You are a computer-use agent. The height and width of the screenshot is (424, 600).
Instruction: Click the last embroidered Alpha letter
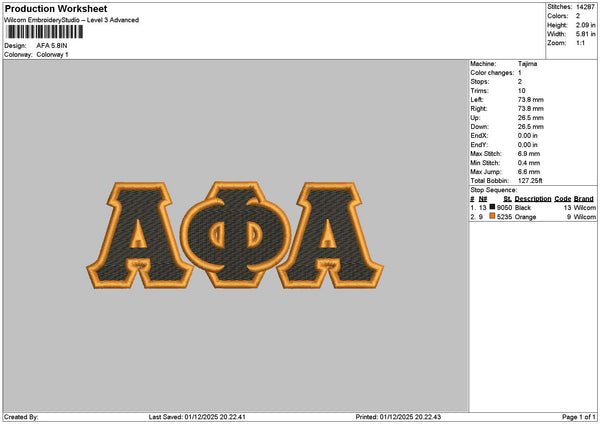pos(330,235)
